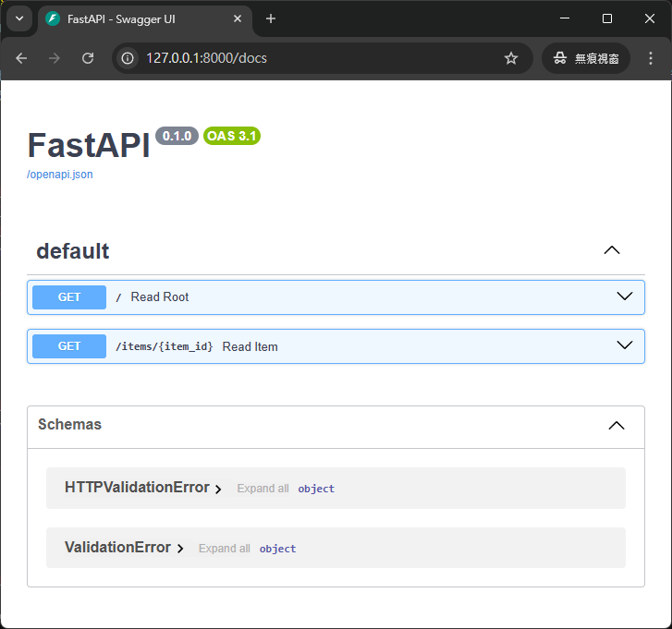Collapse the Schemas section chevron
Viewport: 672px width, 629px height.
617,425
